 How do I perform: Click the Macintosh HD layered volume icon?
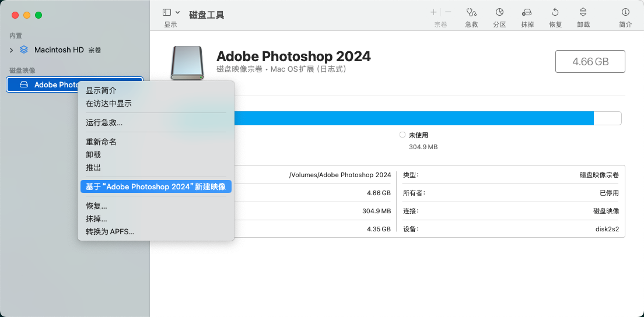[x=24, y=50]
